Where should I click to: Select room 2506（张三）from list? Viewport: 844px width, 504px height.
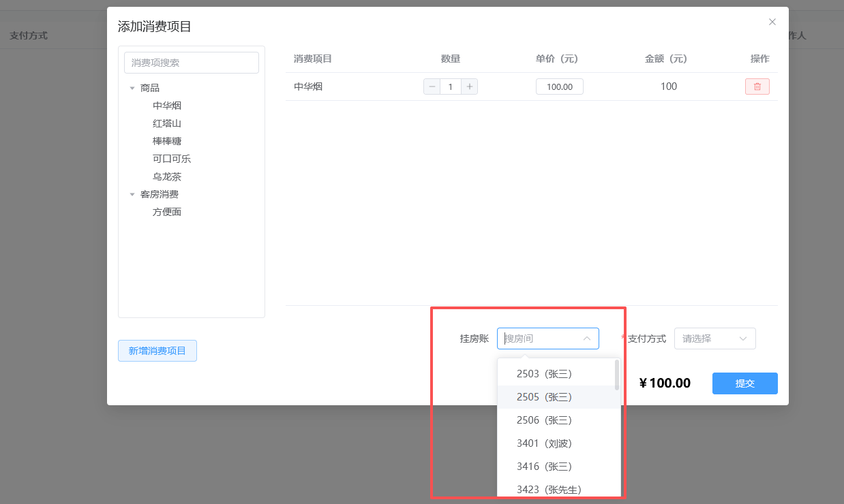(x=559, y=420)
